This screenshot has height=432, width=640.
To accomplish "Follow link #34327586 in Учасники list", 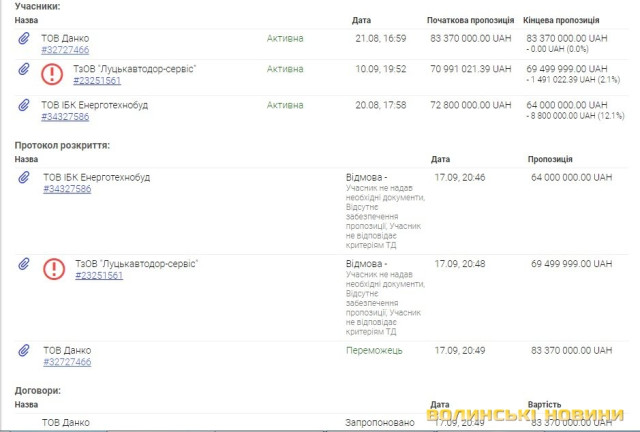I will (65, 116).
